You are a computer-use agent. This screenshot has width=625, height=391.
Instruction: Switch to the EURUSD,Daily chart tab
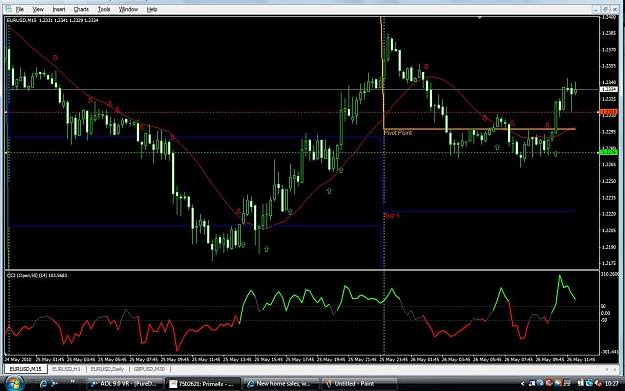pyautogui.click(x=107, y=369)
